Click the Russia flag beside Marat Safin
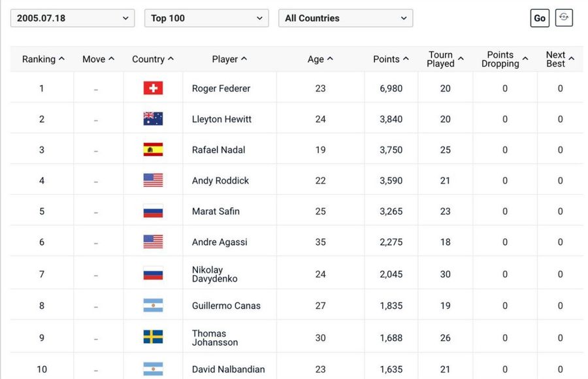The width and height of the screenshot is (588, 379). point(153,211)
